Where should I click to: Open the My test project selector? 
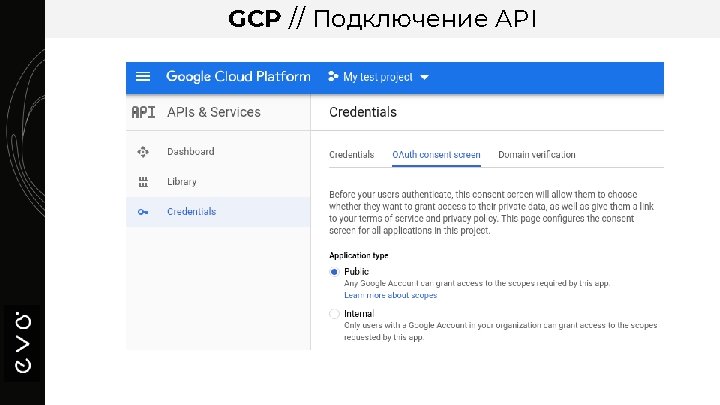coord(378,77)
